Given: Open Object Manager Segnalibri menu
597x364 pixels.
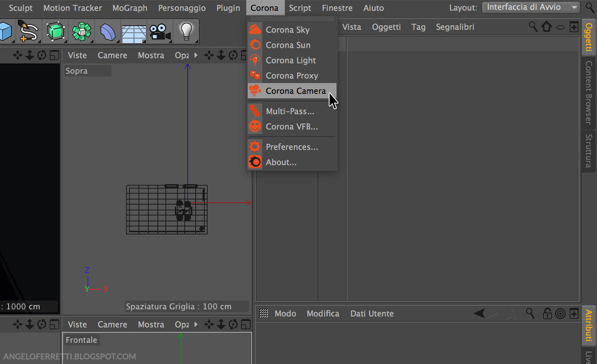Looking at the screenshot, I should pyautogui.click(x=455, y=27).
